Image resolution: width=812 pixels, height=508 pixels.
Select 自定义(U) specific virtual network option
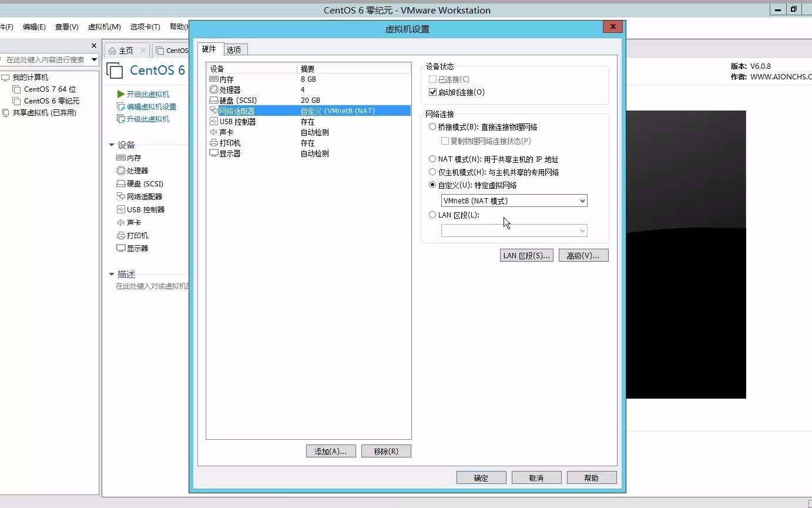(432, 185)
